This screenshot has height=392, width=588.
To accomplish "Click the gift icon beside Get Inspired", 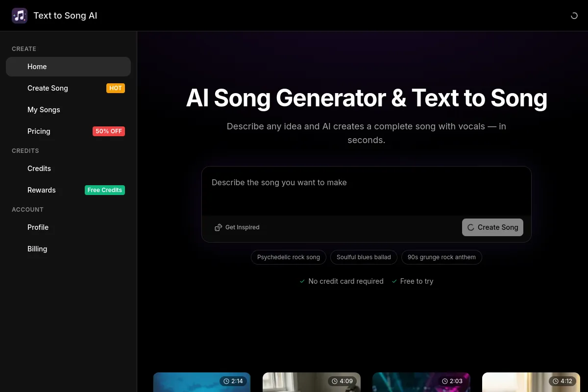I will coord(218,227).
